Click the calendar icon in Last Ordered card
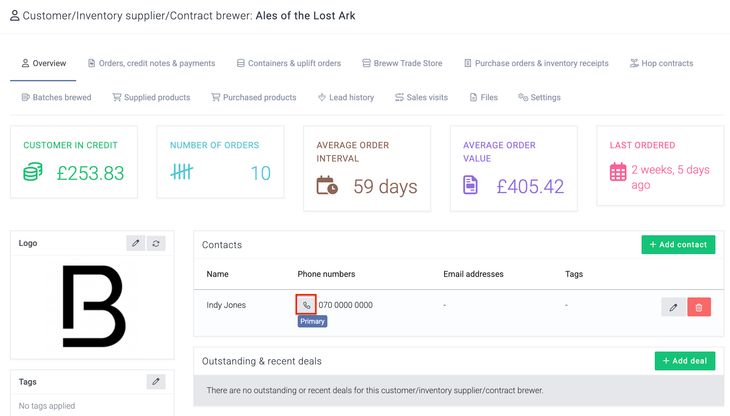The width and height of the screenshot is (730, 416). coord(618,172)
